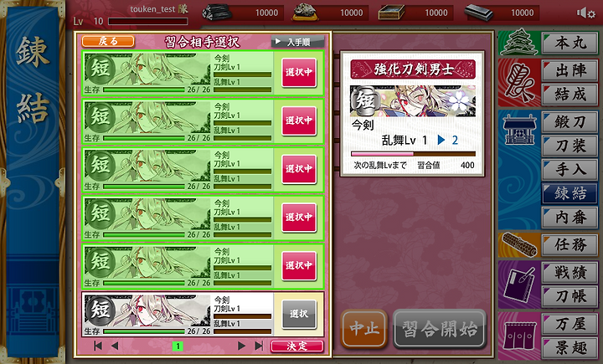The height and width of the screenshot is (364, 603).
Task: Open the 刀帳 menu
Action: click(x=570, y=296)
